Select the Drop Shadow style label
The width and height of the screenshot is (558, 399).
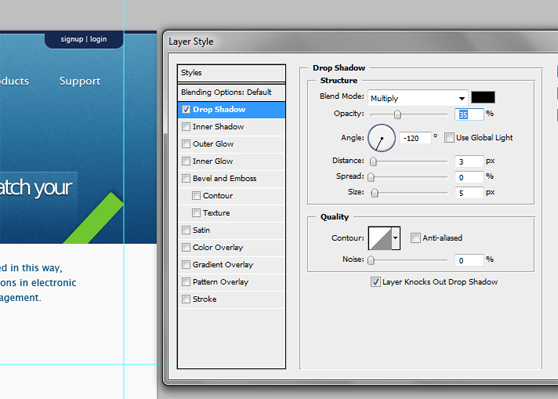pyautogui.click(x=219, y=109)
